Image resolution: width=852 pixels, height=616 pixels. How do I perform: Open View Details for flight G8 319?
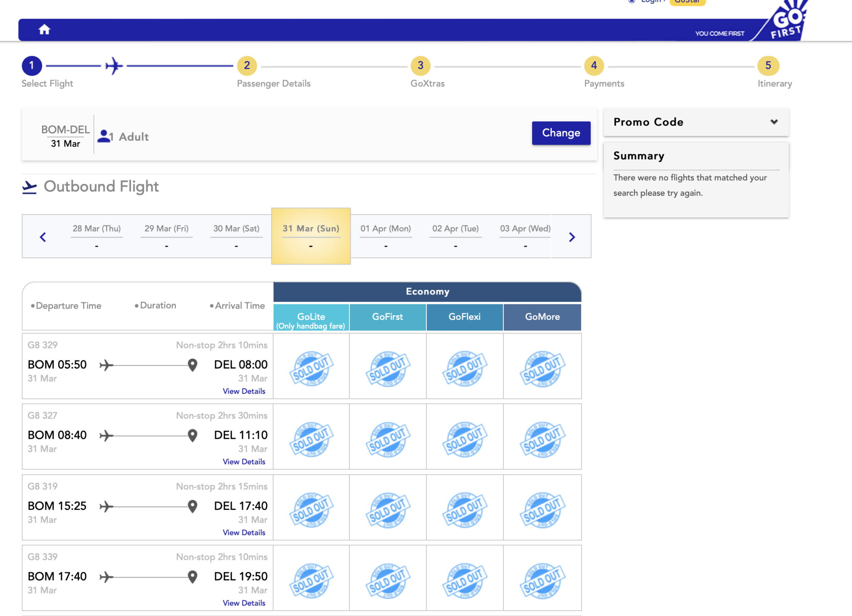pos(244,532)
